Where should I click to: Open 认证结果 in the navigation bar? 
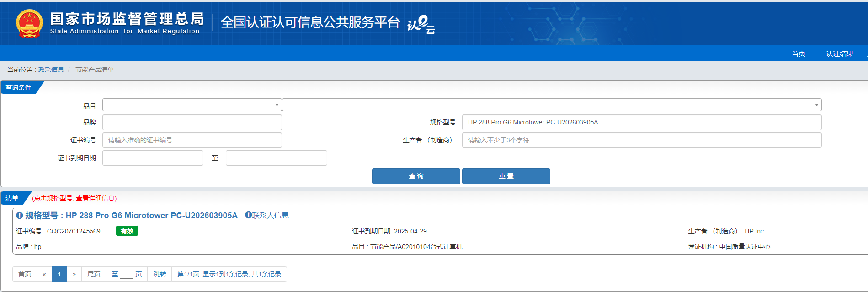point(840,54)
